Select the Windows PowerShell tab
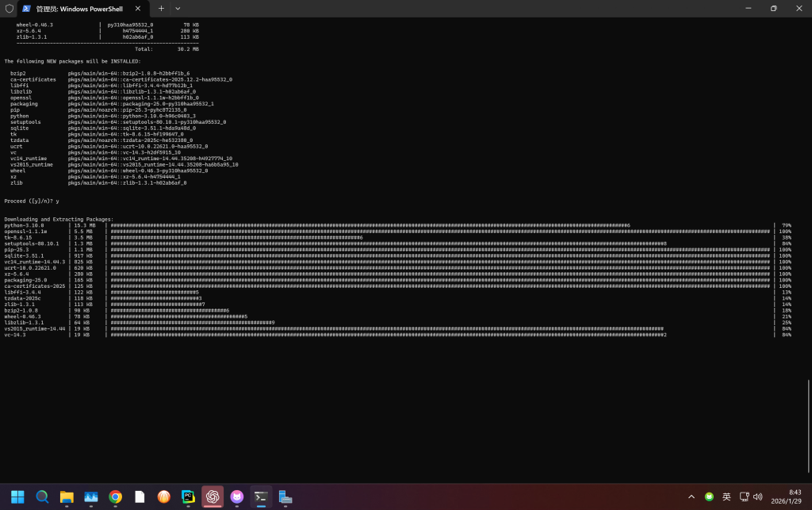This screenshot has height=510, width=812. pos(83,9)
